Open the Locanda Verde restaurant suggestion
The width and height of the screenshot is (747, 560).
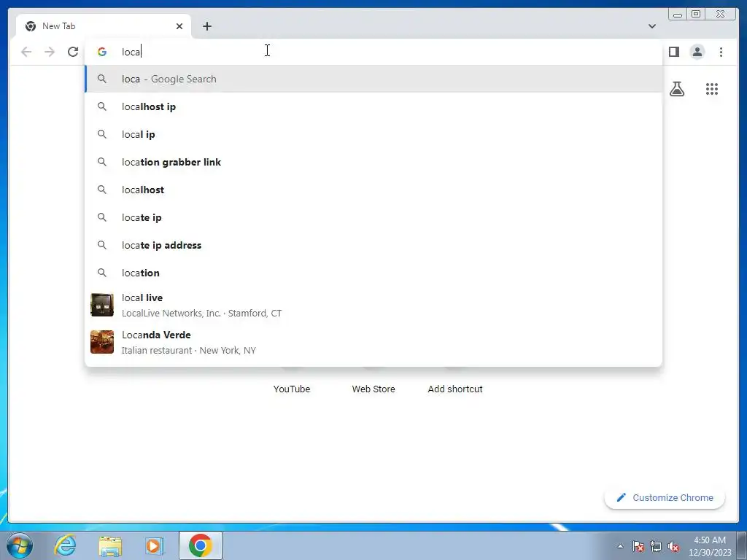click(x=373, y=342)
